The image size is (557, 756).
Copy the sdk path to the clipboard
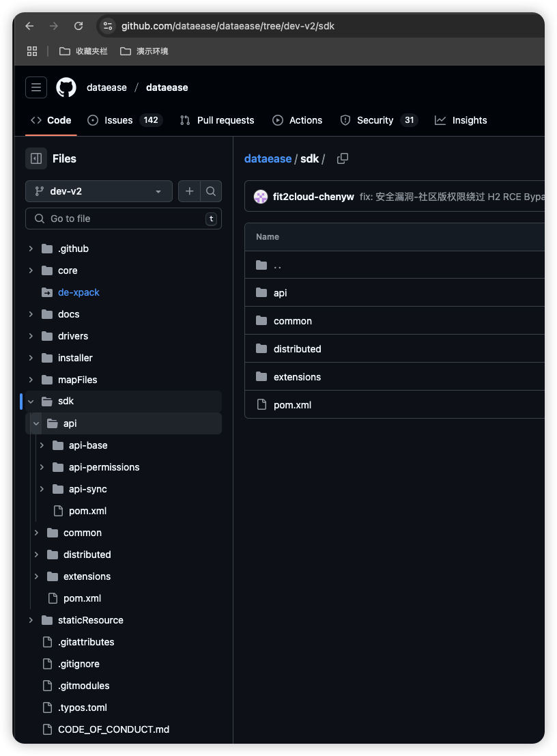click(343, 158)
